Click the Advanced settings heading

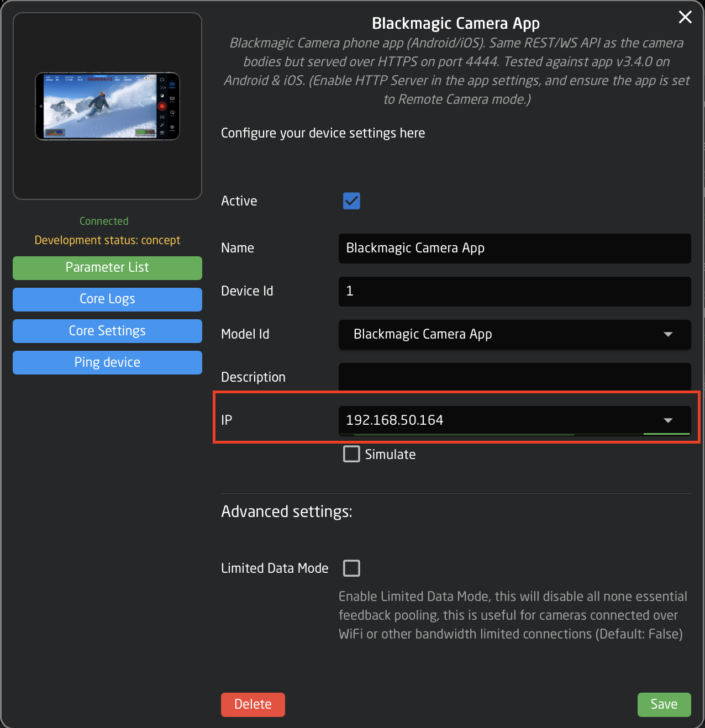[287, 511]
